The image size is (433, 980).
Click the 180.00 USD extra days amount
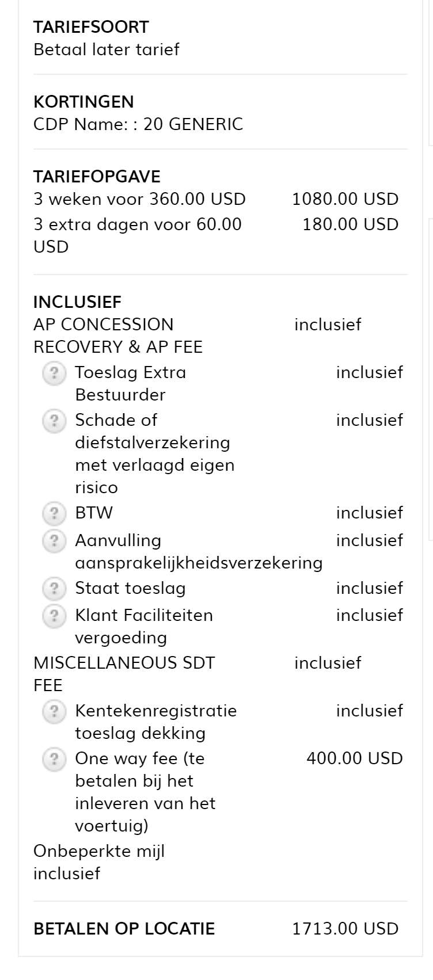pyautogui.click(x=350, y=224)
